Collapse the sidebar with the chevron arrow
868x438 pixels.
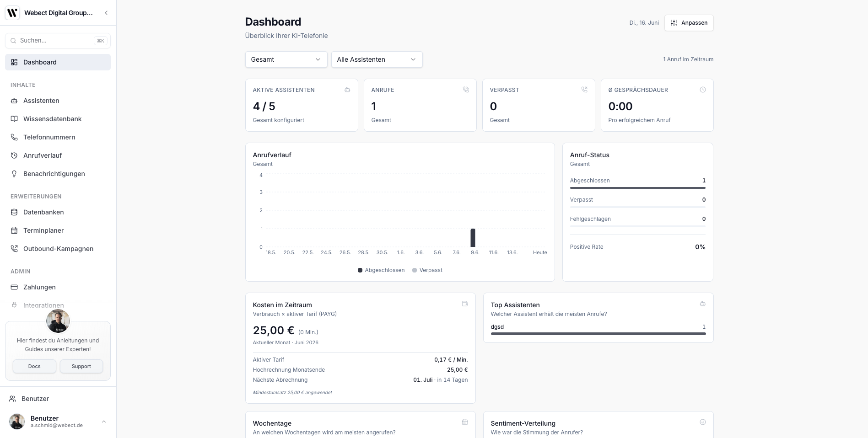(106, 13)
